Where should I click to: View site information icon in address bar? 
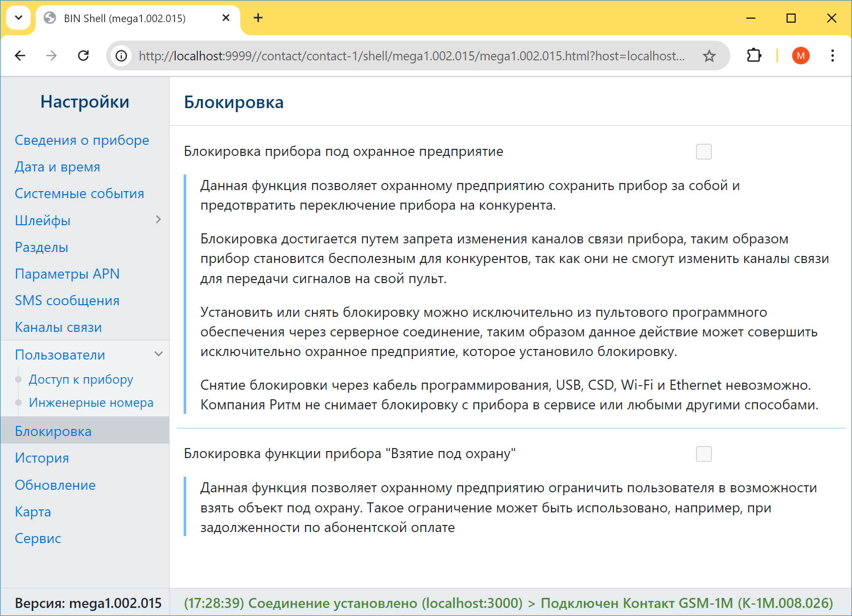[x=121, y=56]
